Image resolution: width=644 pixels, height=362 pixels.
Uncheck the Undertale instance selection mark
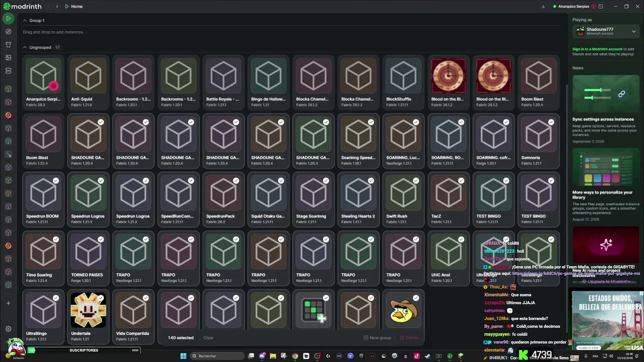coord(101,298)
